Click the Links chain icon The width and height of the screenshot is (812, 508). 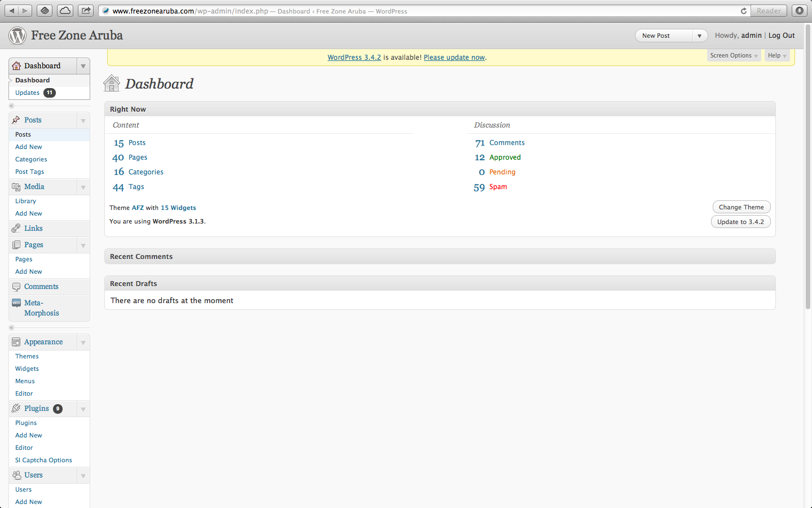pos(16,229)
